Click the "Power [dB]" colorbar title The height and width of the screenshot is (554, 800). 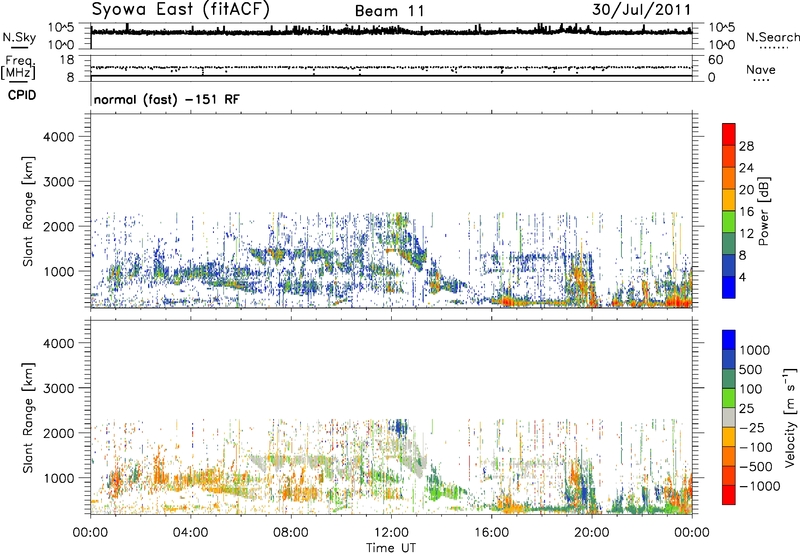click(763, 211)
